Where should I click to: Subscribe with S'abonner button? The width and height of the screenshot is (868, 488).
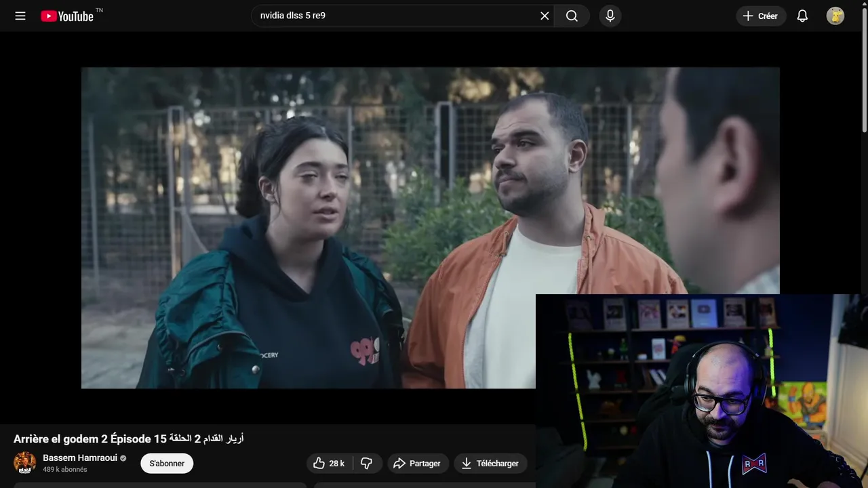[x=167, y=464]
